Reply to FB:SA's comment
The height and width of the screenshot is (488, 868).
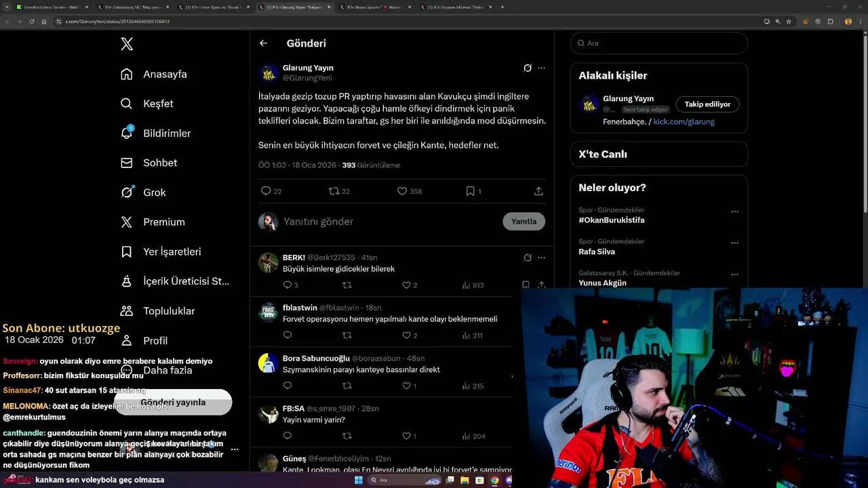pos(288,436)
